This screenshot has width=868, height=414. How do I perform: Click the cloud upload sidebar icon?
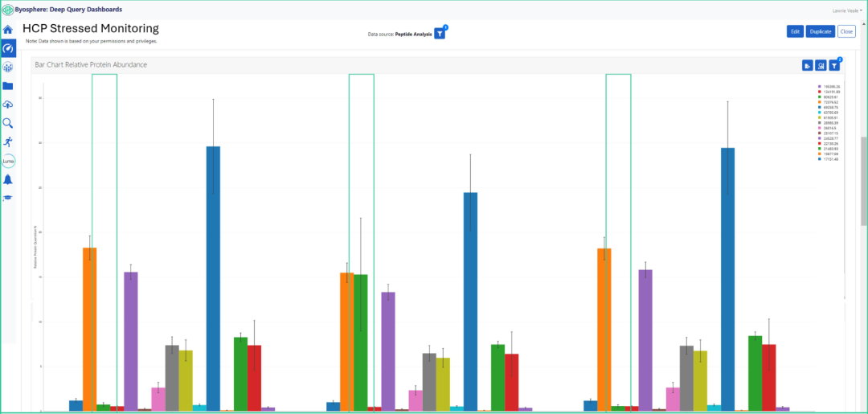(x=8, y=105)
